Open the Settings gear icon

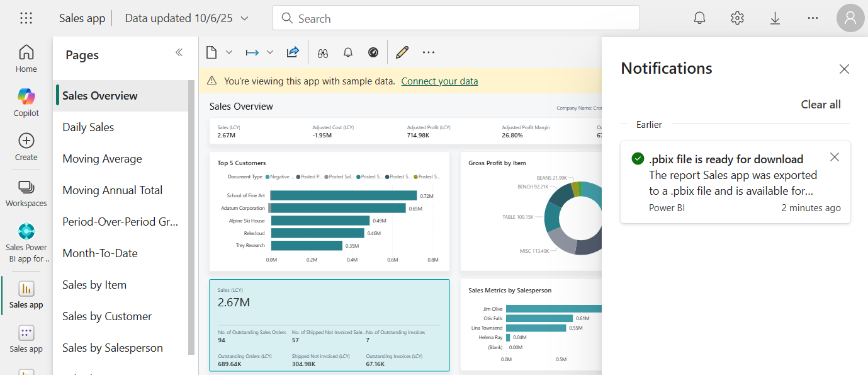pos(737,18)
